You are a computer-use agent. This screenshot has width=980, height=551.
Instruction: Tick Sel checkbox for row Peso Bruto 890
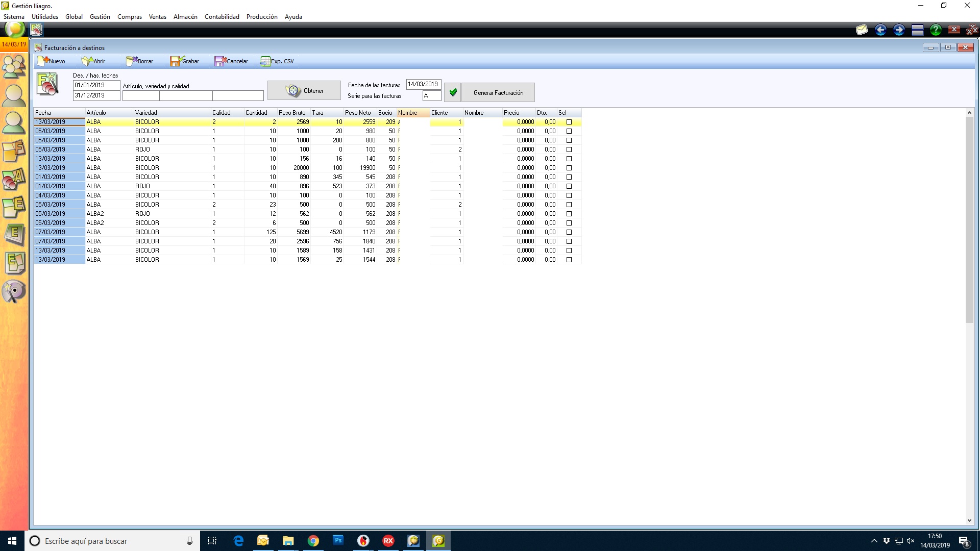point(569,177)
